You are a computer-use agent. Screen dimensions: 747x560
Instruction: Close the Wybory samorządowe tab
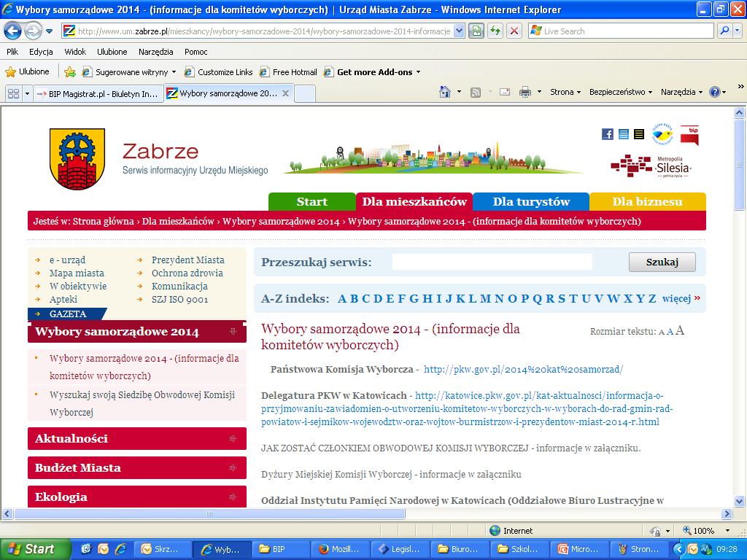coord(285,93)
